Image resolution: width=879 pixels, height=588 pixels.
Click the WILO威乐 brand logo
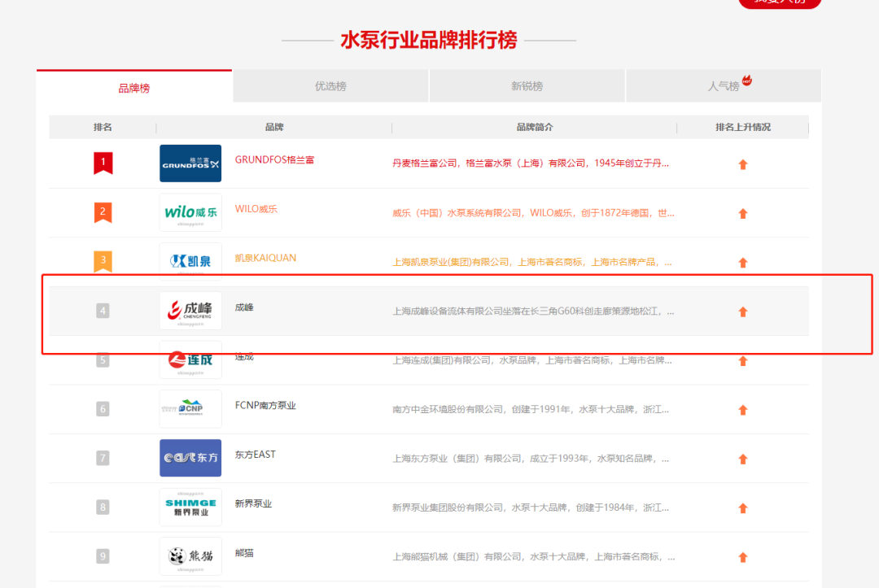point(190,213)
